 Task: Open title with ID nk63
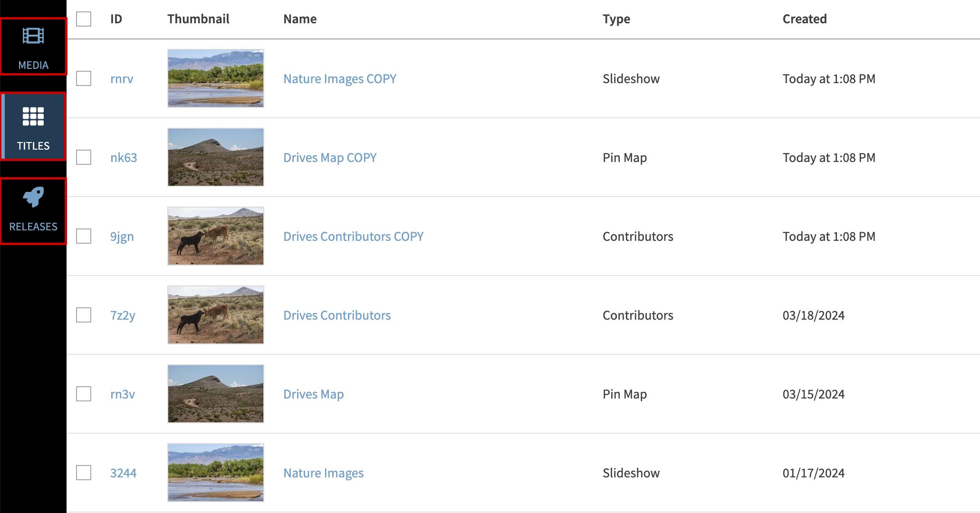point(123,157)
